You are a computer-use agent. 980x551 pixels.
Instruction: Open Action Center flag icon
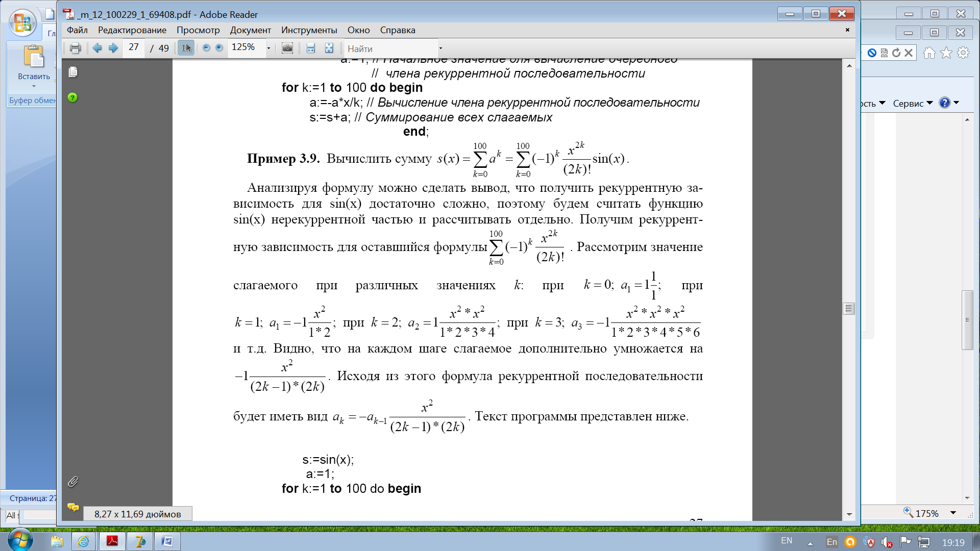click(905, 542)
